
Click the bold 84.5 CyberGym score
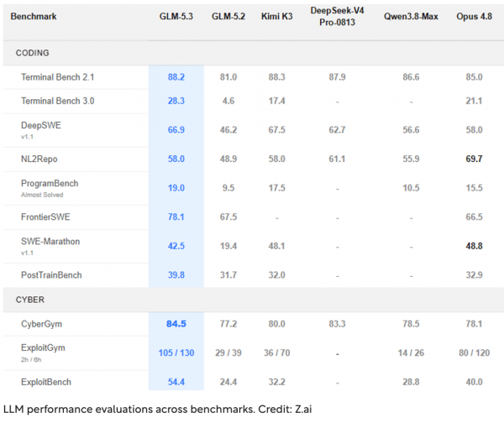(x=176, y=324)
